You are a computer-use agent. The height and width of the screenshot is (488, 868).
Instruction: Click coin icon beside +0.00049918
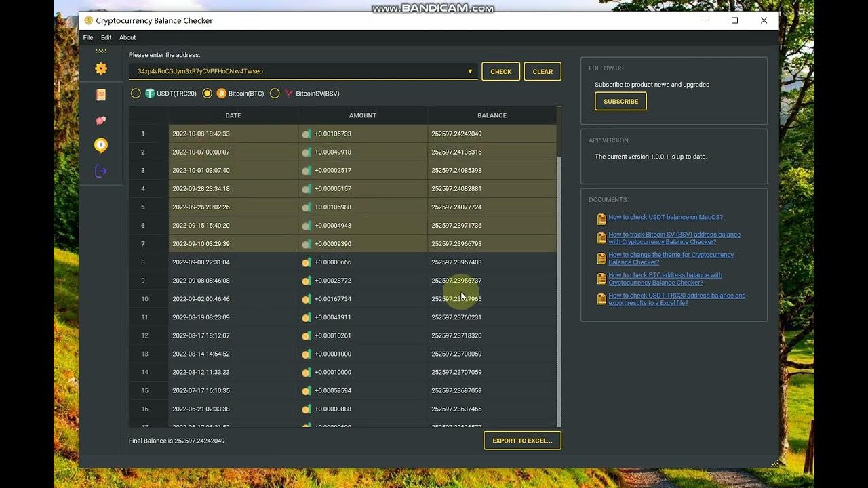[x=307, y=152]
